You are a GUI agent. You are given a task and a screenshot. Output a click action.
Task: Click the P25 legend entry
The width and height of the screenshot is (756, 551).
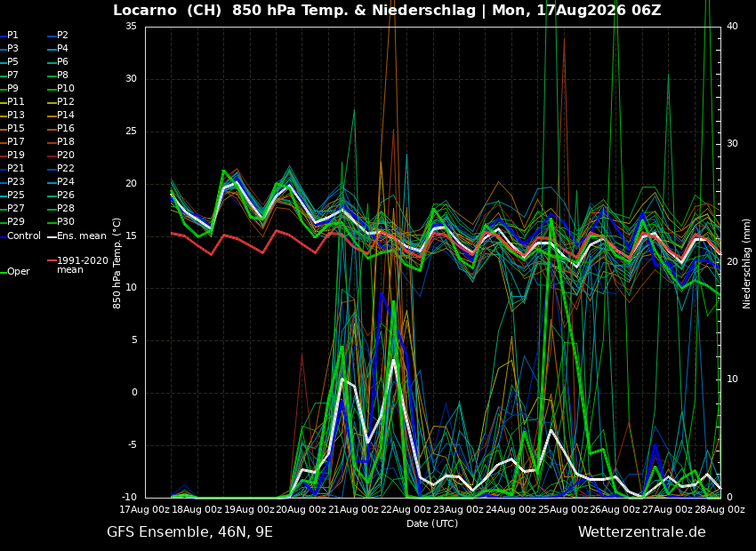click(12, 195)
